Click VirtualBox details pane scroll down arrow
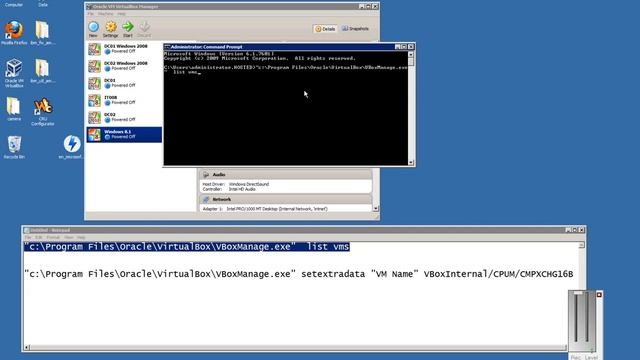The image size is (640, 360). point(376,209)
